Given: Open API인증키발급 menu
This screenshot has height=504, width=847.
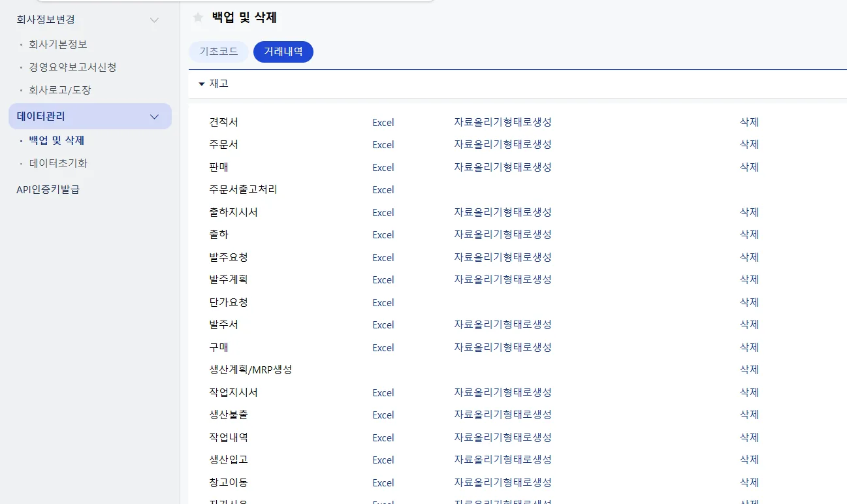Looking at the screenshot, I should pos(48,190).
